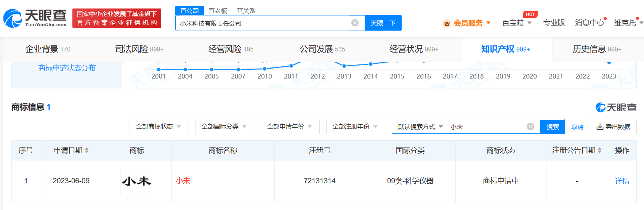Click the registration number 72131314 cell
644x210 pixels.
coord(319,181)
